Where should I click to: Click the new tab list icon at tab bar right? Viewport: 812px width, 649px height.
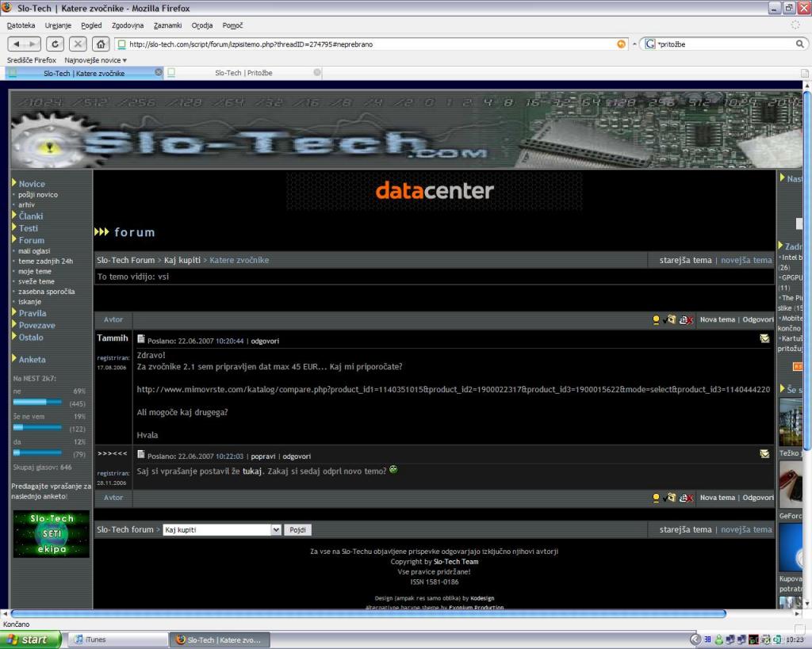point(804,73)
